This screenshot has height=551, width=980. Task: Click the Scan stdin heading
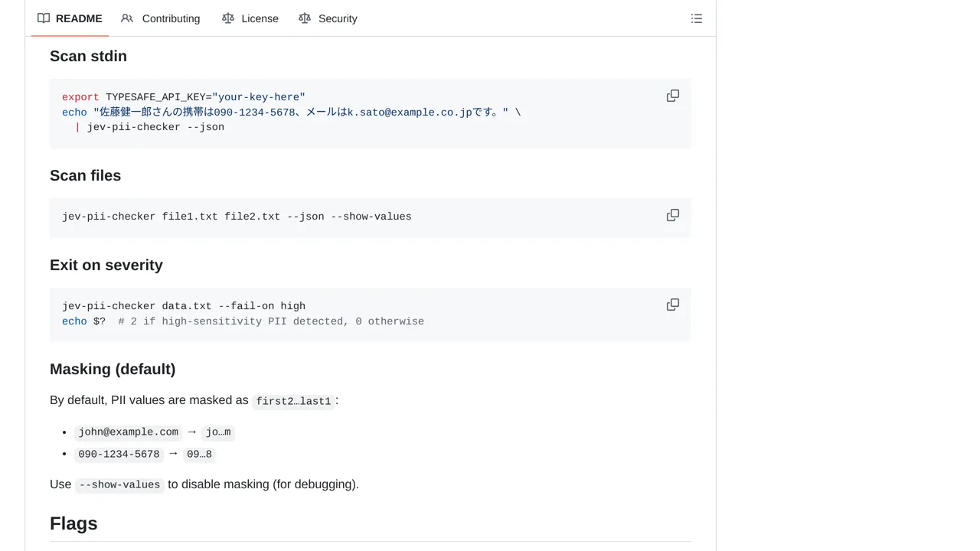88,56
